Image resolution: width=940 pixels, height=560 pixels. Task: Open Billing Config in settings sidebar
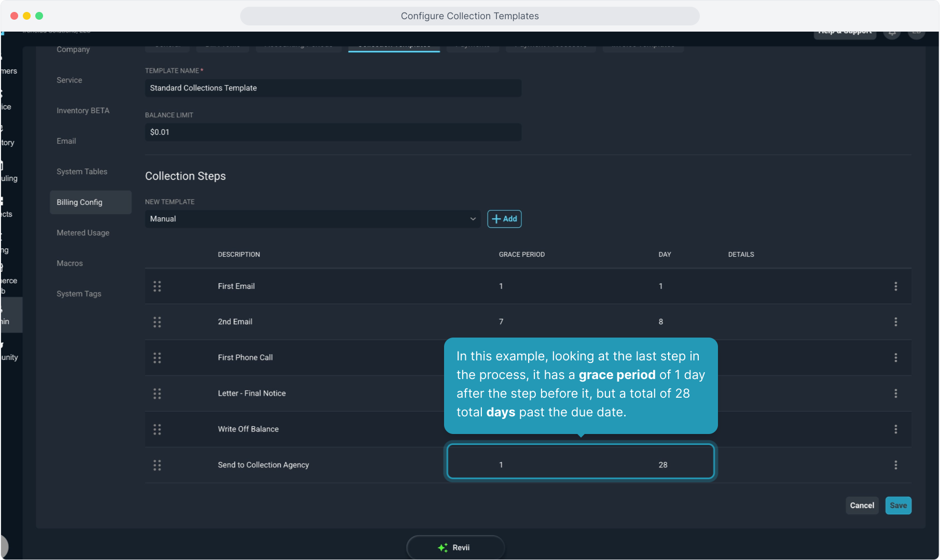click(x=80, y=202)
